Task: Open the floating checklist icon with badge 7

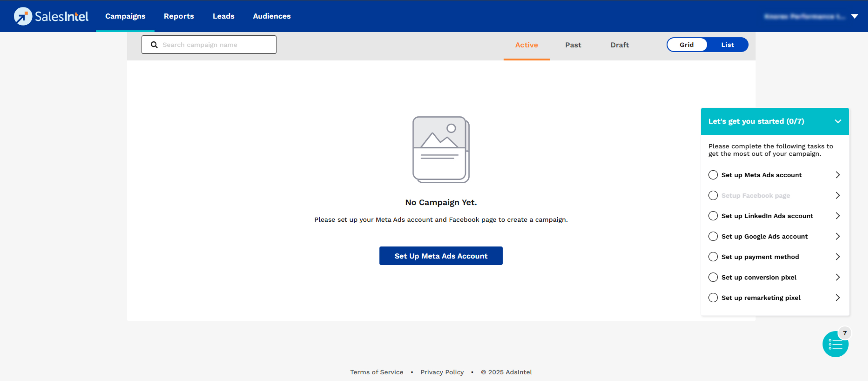Action: 835,344
